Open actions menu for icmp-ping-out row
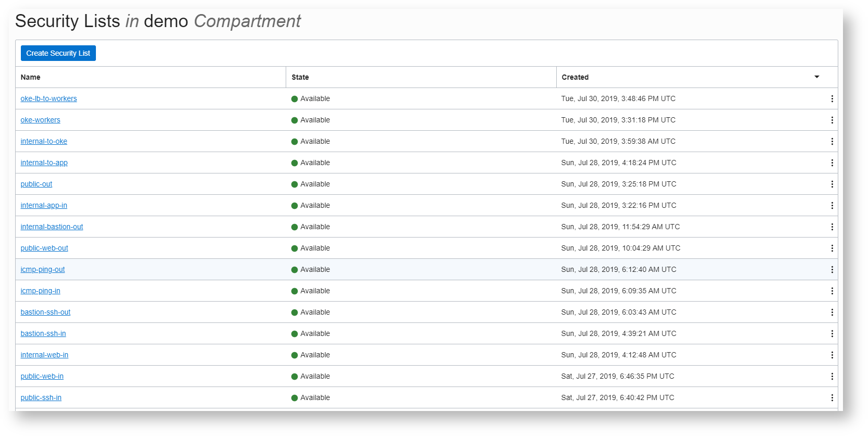 [x=832, y=270]
